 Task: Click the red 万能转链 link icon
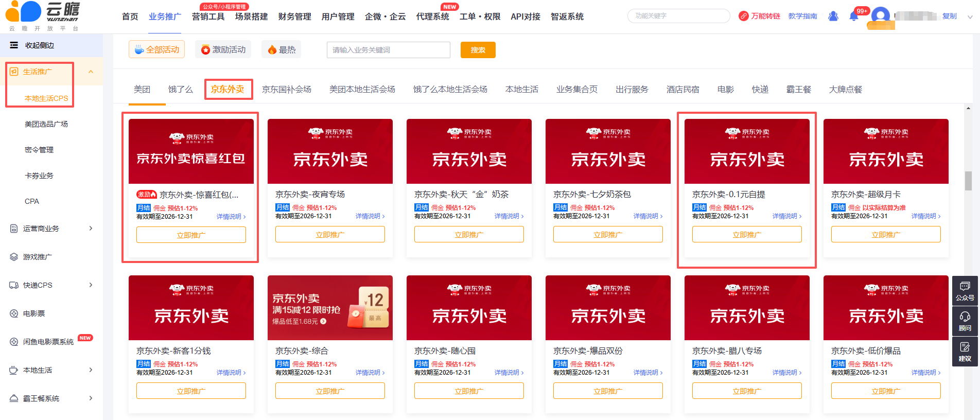tap(743, 16)
